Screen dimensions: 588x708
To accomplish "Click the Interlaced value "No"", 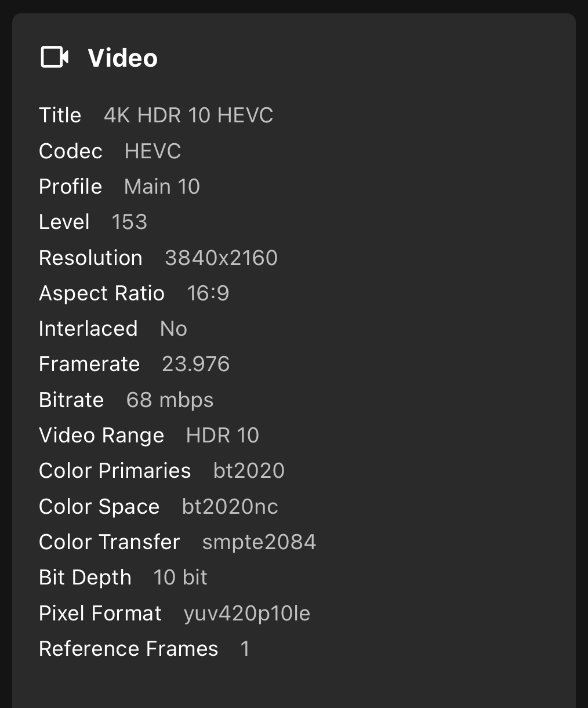I will point(173,329).
